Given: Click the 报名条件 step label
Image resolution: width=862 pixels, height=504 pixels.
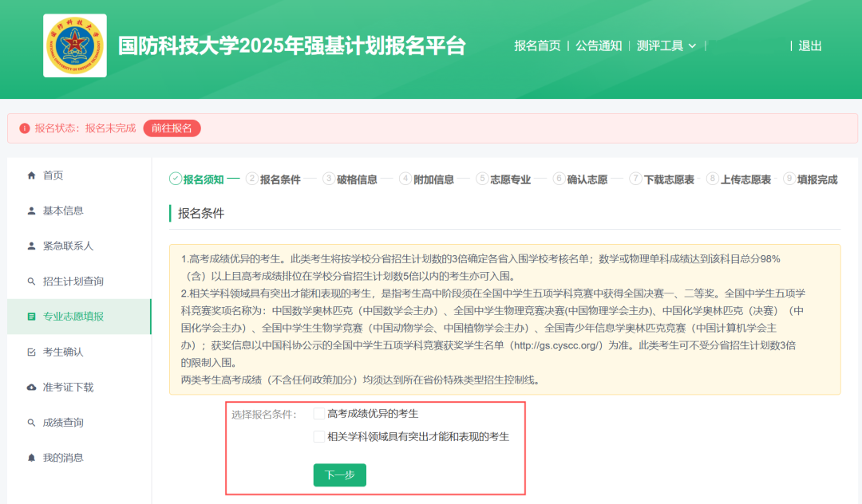Looking at the screenshot, I should pos(280,179).
